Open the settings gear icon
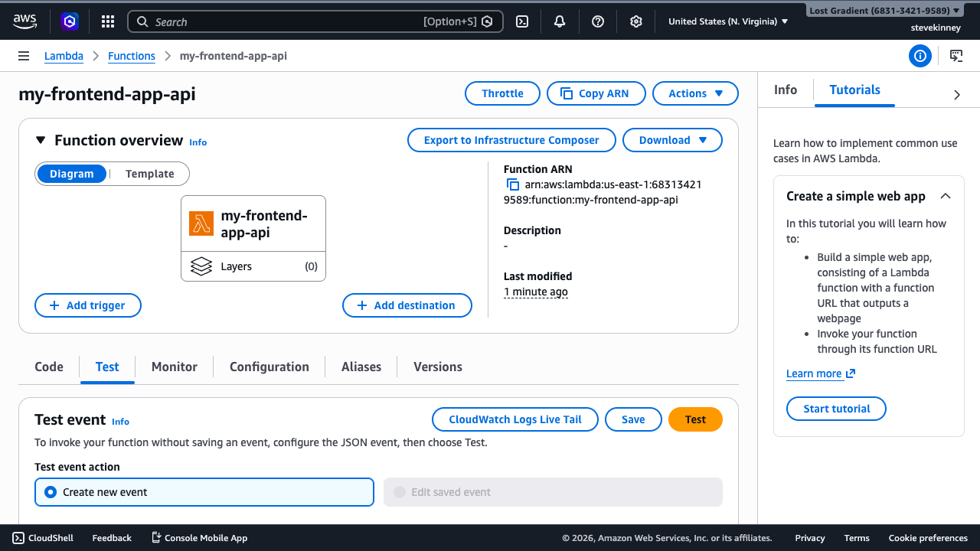The image size is (980, 551). coord(636,21)
